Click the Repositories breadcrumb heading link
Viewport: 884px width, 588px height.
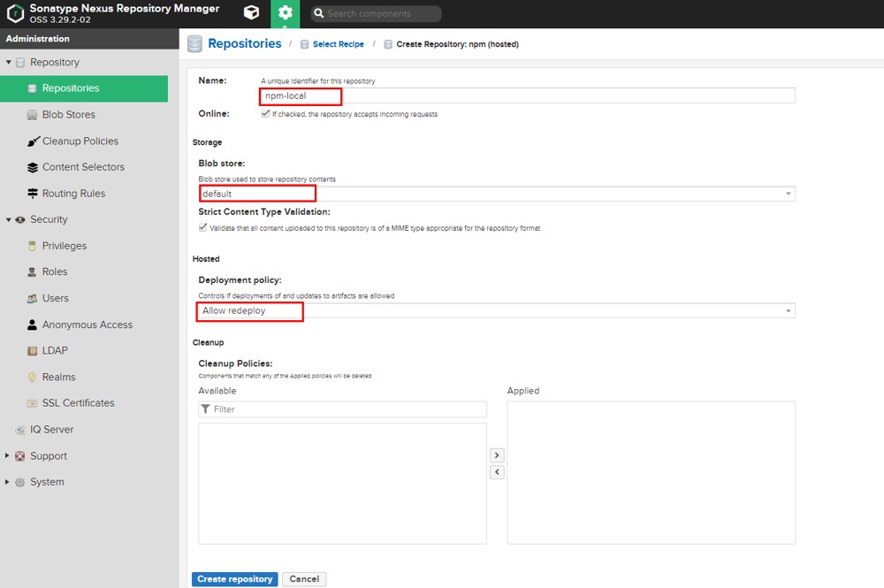tap(245, 43)
